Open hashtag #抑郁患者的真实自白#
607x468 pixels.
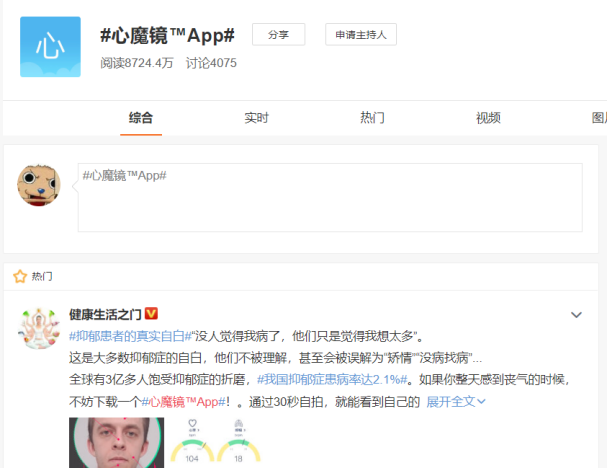pyautogui.click(x=130, y=336)
